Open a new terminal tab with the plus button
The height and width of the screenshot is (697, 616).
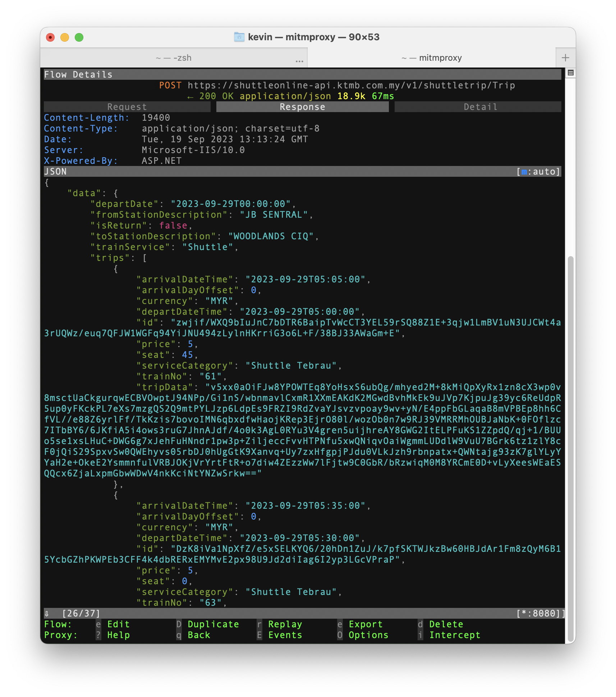[565, 57]
